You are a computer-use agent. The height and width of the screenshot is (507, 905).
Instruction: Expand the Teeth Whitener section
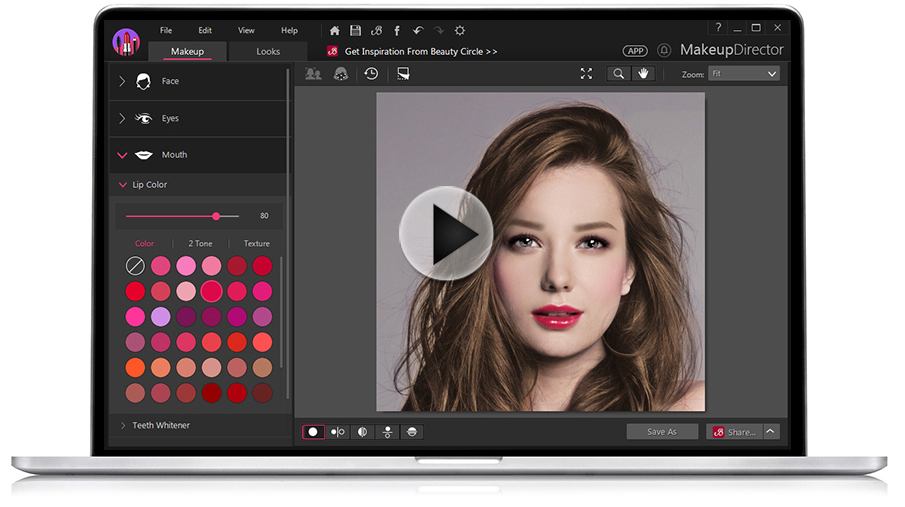click(160, 425)
